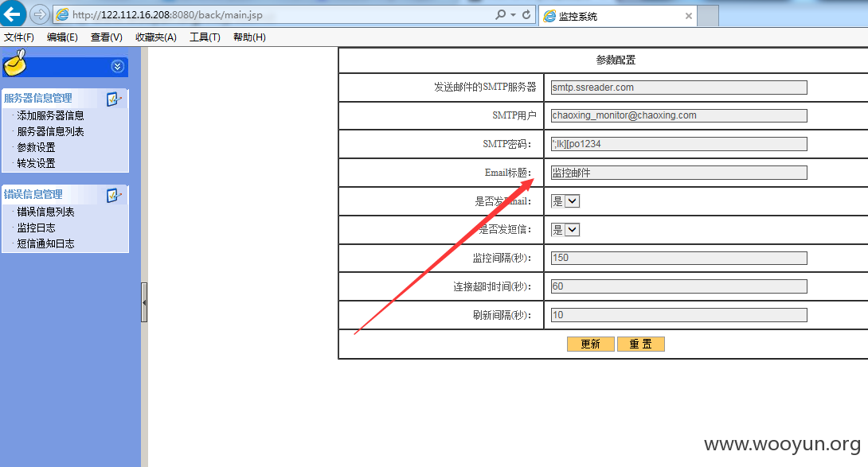
Task: Open 服务器信息列表 link
Action: [50, 132]
